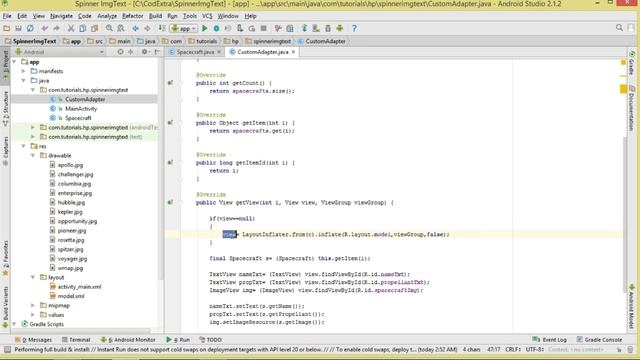This screenshot has width=640, height=360.
Task: Click the Stop square icon
Action: pos(264,28)
